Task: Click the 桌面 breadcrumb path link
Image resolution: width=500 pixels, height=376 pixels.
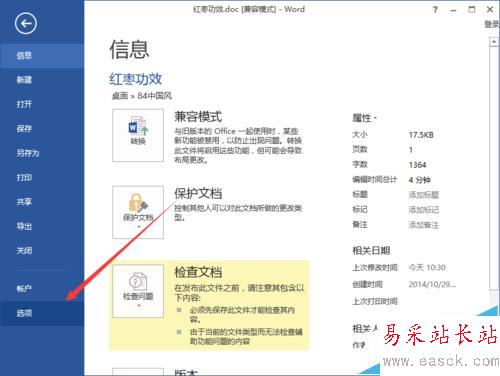Action: [x=120, y=96]
